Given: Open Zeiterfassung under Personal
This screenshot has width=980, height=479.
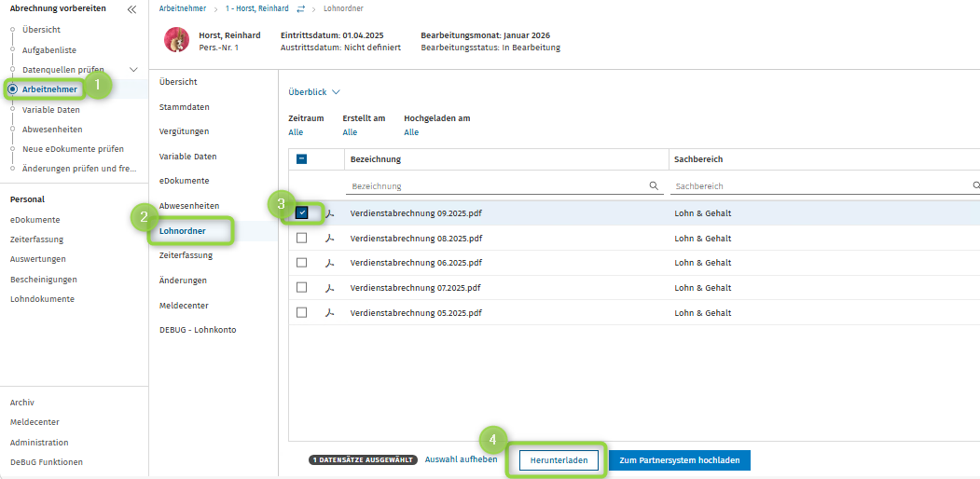Looking at the screenshot, I should tap(36, 239).
